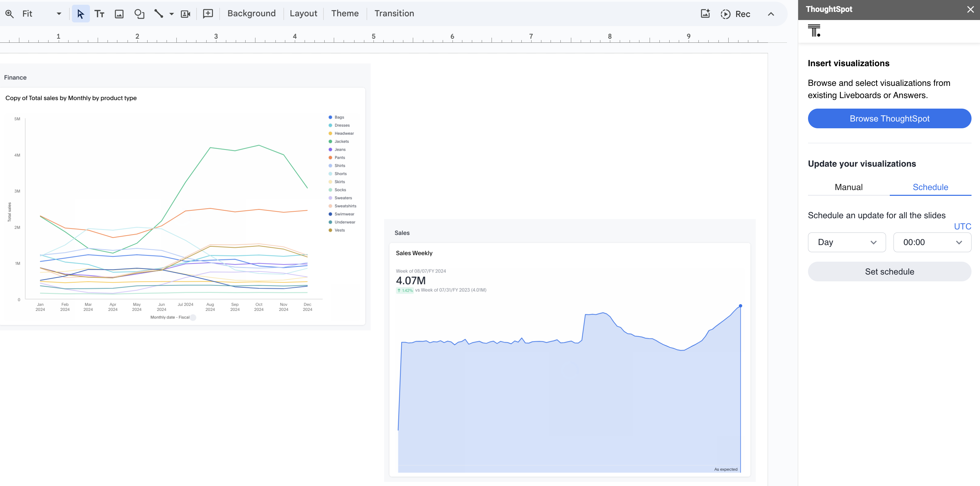
Task: Click the 'Insert visualizations' heading
Action: 848,63
